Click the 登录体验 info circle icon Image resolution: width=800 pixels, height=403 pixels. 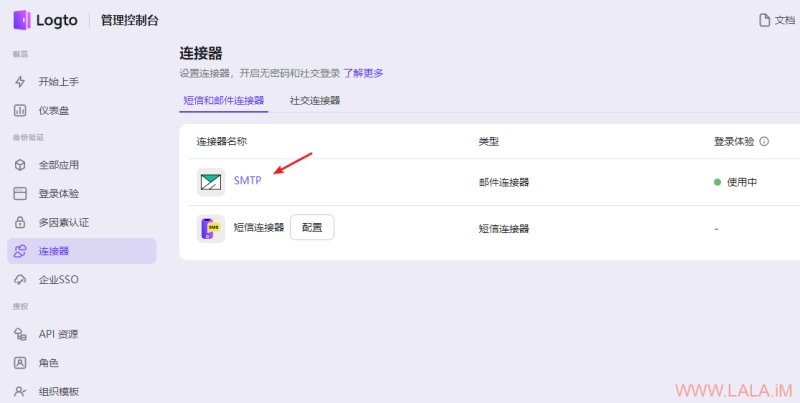coord(764,141)
